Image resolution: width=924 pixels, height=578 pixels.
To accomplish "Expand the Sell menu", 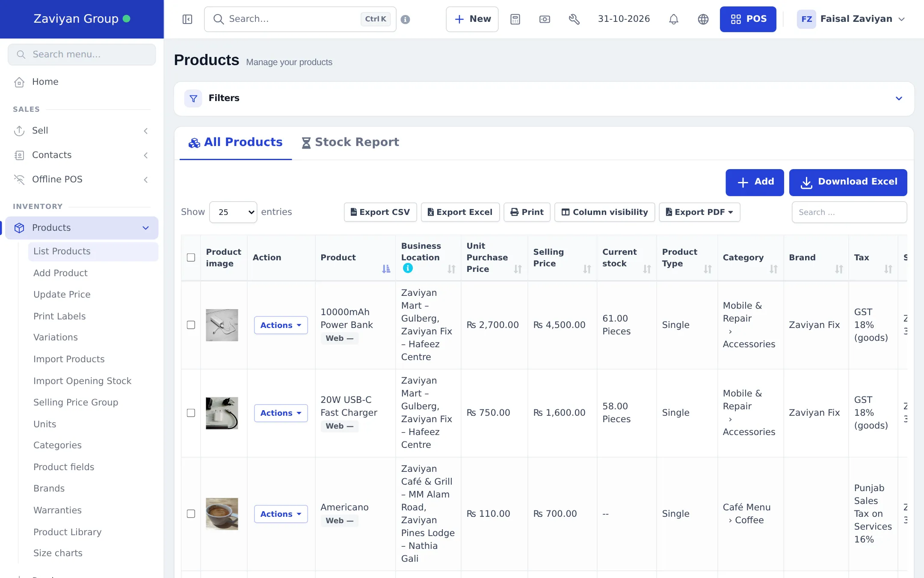I will coord(82,131).
